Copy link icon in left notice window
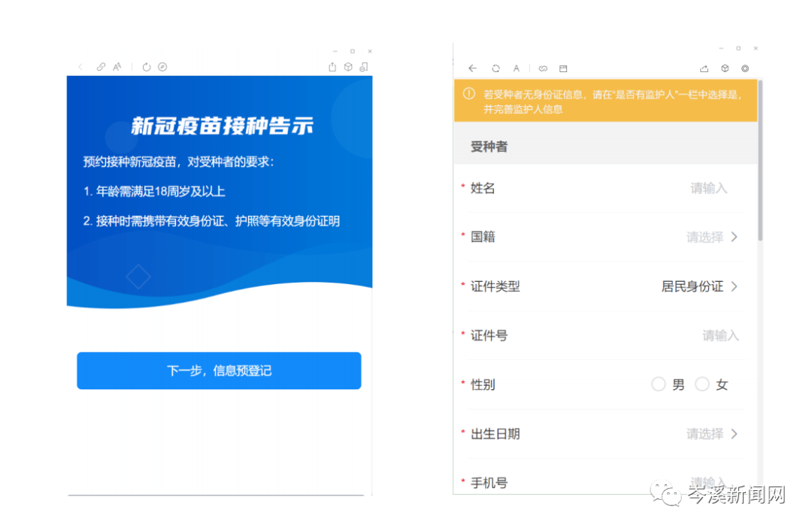812x530 pixels. [x=101, y=67]
